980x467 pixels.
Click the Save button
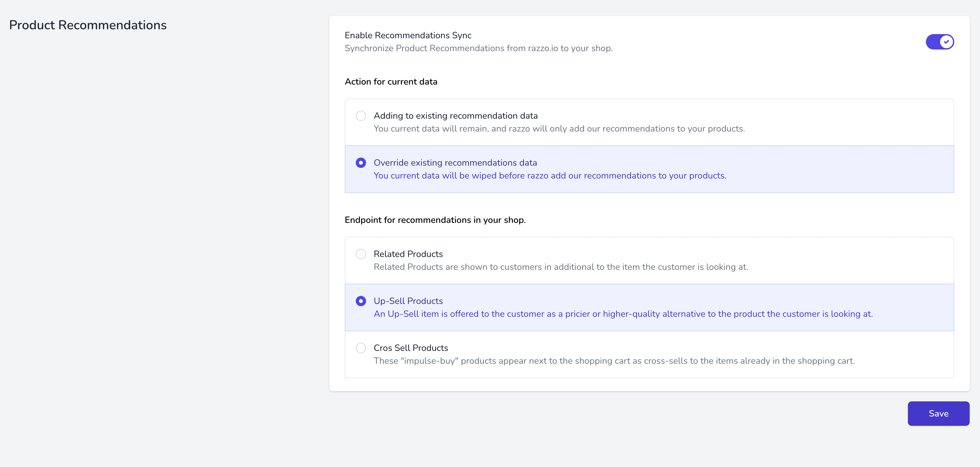tap(938, 413)
